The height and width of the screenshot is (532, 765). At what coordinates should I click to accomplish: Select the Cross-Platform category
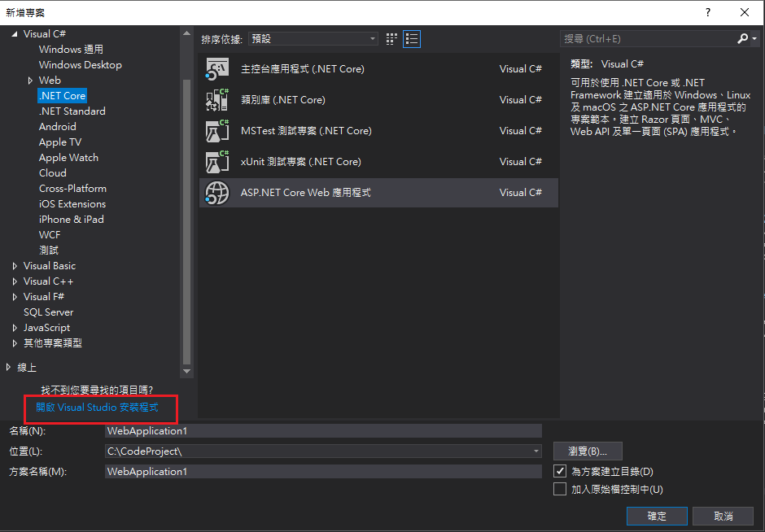72,189
